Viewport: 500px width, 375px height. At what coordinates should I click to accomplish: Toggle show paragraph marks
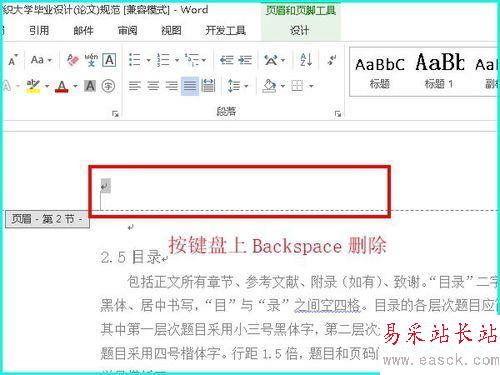[332, 60]
